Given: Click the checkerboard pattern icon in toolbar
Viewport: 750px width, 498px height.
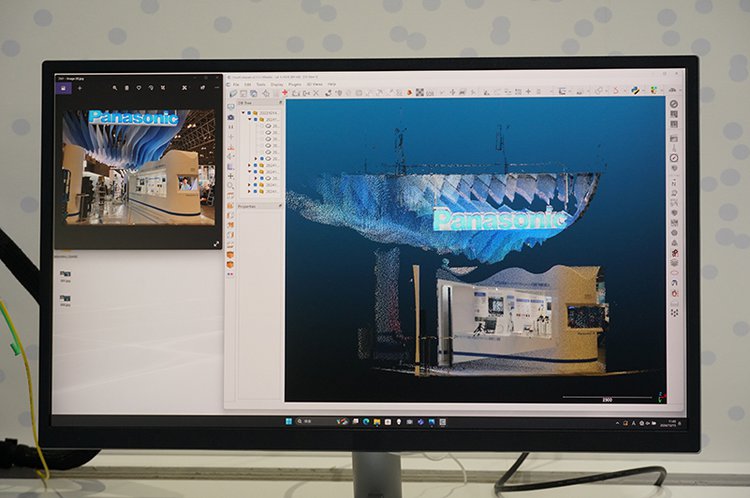Looking at the screenshot, I should click(419, 92).
